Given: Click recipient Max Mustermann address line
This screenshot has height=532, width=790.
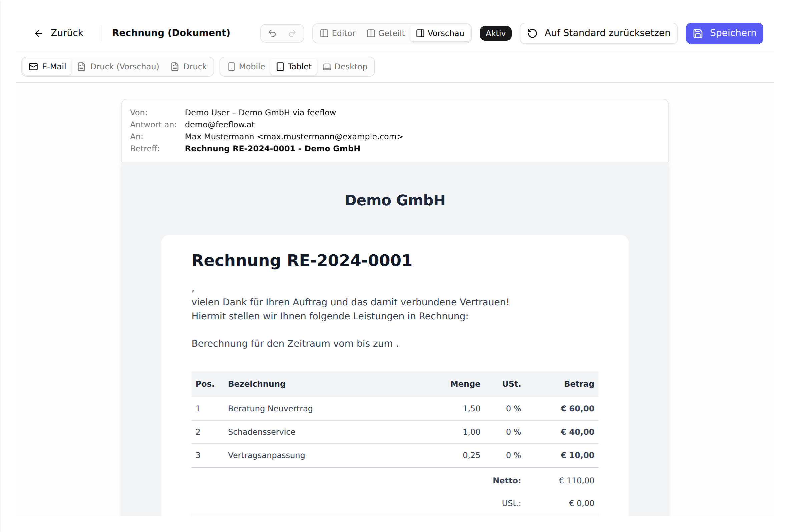Looking at the screenshot, I should (x=294, y=136).
